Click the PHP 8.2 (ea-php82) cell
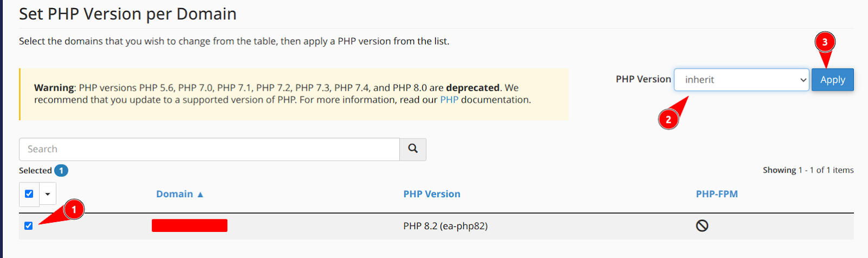 point(445,226)
